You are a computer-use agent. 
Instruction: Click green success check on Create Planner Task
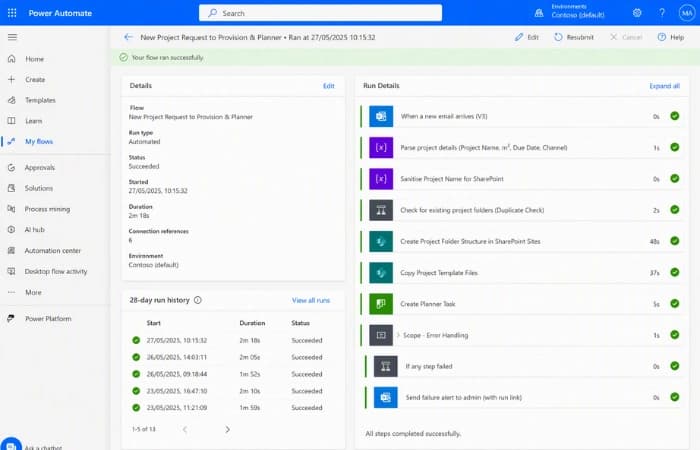pyautogui.click(x=675, y=304)
